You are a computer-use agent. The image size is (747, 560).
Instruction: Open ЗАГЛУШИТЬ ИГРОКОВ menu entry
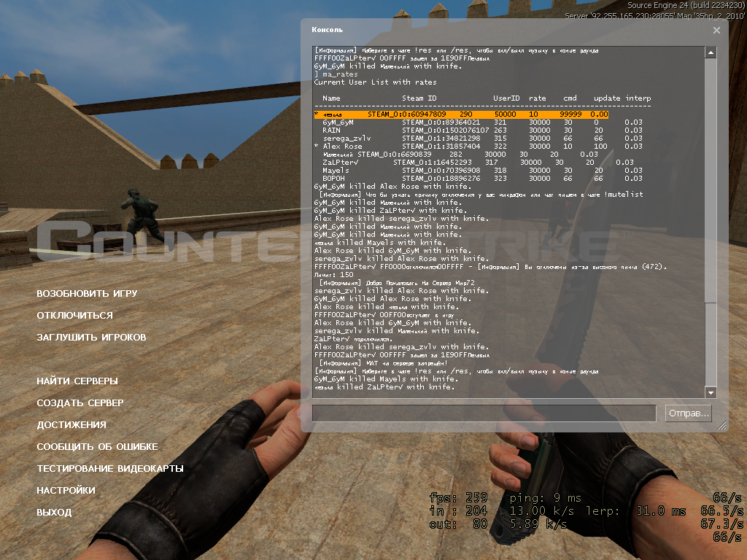tap(91, 337)
